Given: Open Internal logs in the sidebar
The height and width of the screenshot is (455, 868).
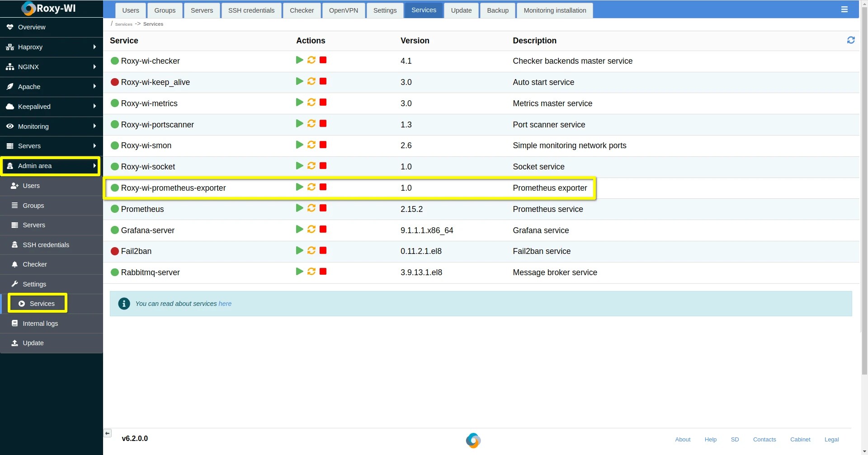Looking at the screenshot, I should point(52,324).
